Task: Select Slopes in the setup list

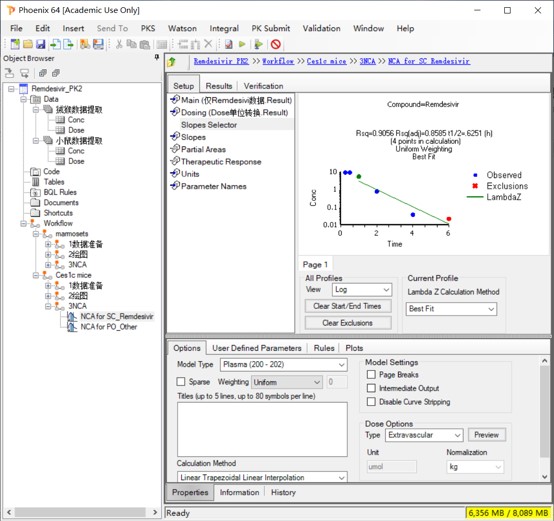Action: click(x=193, y=137)
